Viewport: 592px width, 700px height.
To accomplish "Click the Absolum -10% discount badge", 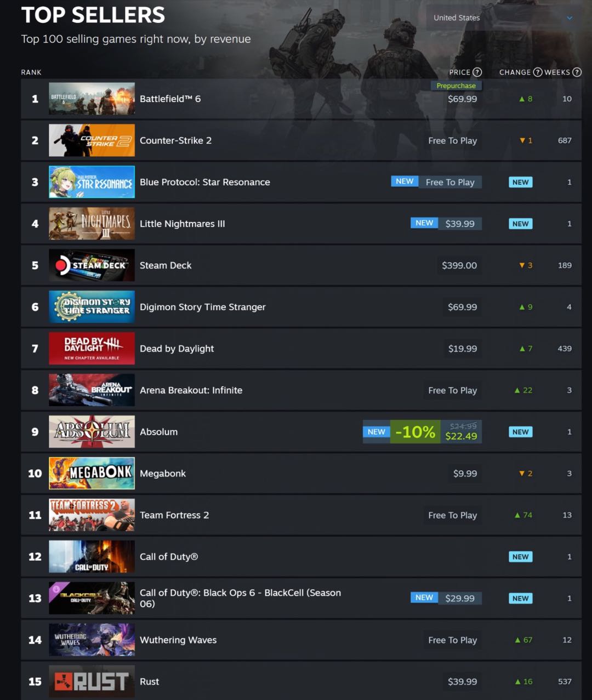I will coord(415,432).
